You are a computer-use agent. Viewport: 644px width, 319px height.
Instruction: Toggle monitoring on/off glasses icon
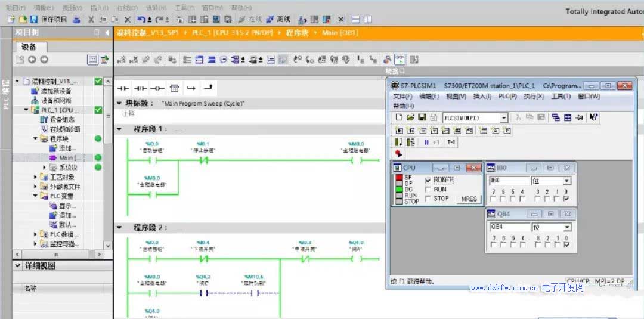400,60
